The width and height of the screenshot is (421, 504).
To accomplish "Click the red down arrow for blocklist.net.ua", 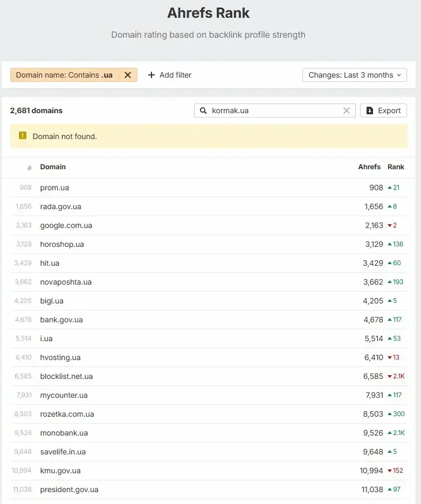I will pyautogui.click(x=390, y=376).
